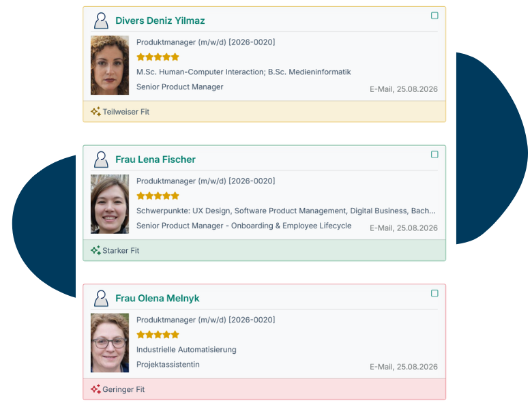
Task: Open Frau Olena Melnyk applicant profile
Action: (158, 299)
